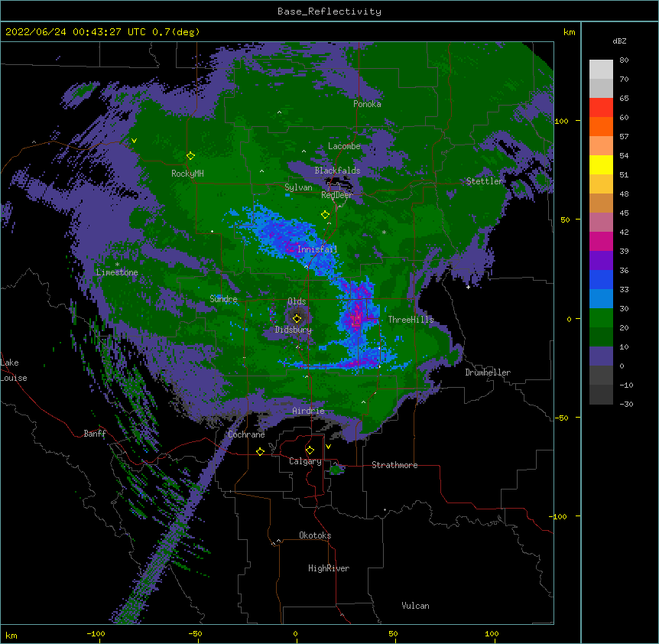Select the mauve pink 42-45 dBZ swatch
Screen dimensions: 659x644
coord(601,223)
